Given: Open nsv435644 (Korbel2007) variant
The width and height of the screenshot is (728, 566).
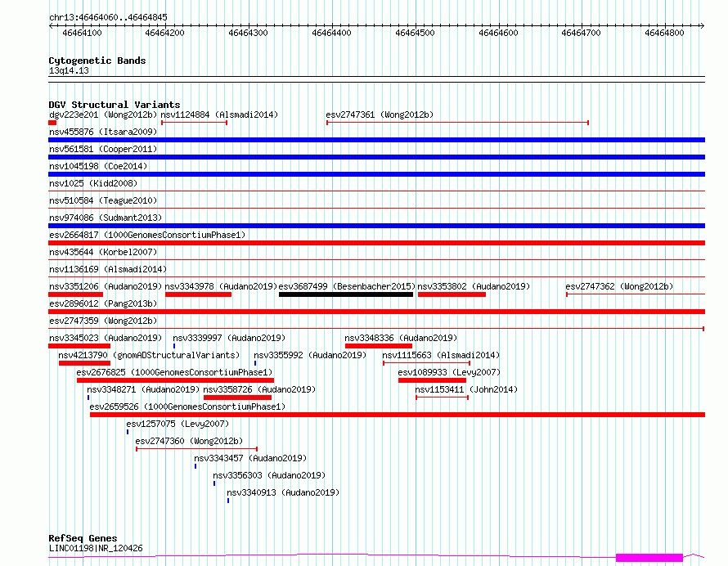Looking at the screenshot, I should [103, 252].
